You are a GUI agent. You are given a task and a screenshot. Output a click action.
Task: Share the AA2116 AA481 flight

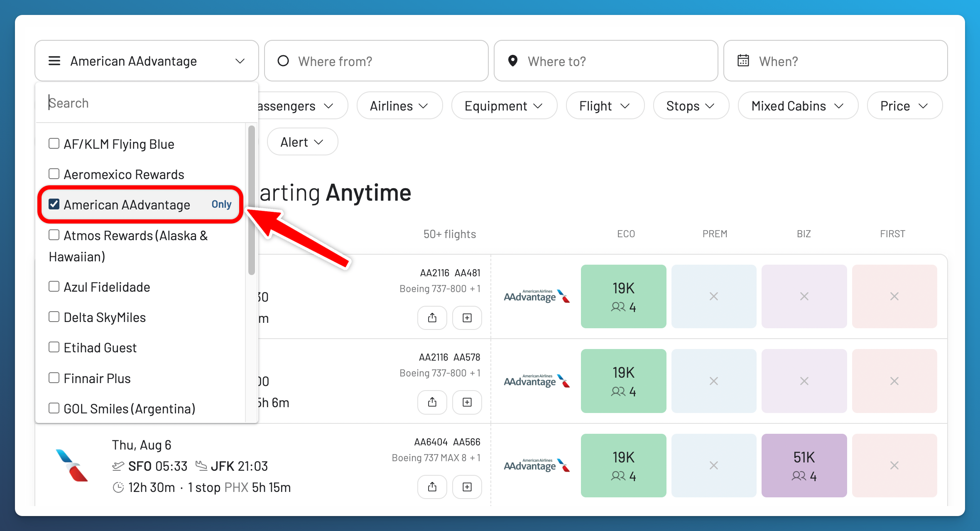432,318
